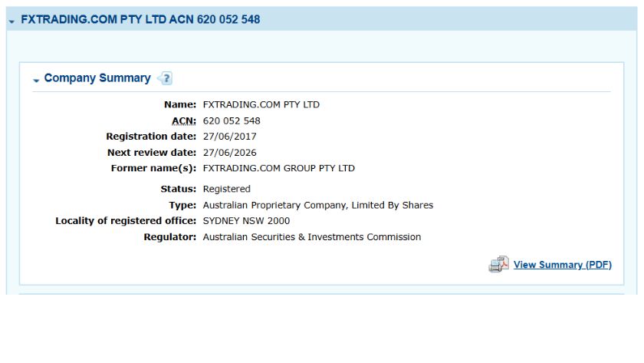Click the company name value FXTRADING.COM PTY LTD
Screen dimensions: 644x363
coord(261,104)
